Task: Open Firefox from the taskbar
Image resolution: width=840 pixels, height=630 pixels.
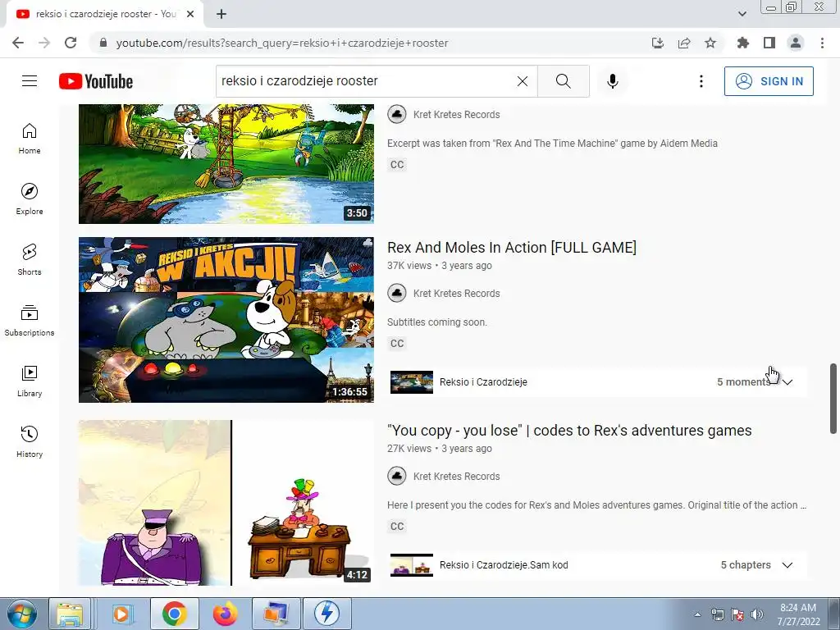Action: pyautogui.click(x=225, y=614)
